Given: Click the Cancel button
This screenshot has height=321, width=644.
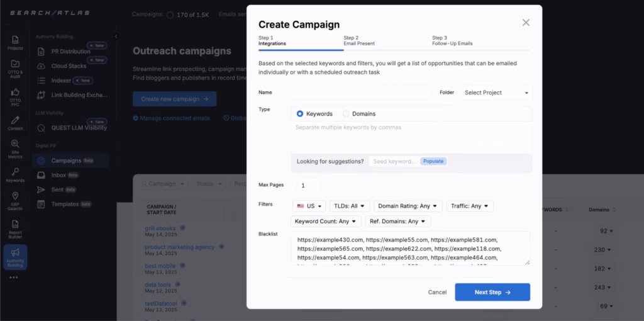Looking at the screenshot, I should (437, 292).
